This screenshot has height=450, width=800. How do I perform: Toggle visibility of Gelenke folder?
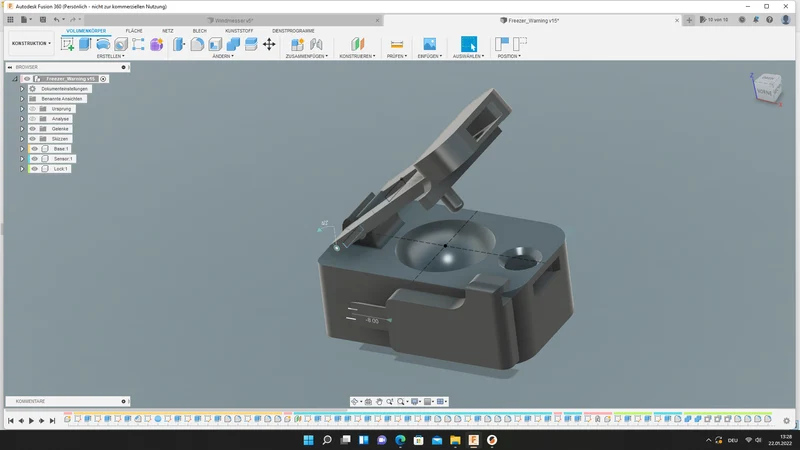coord(33,129)
